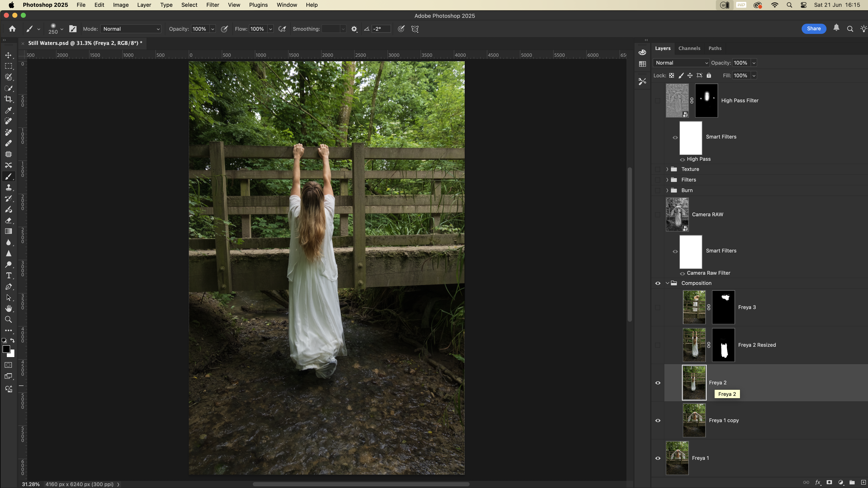Show the High Pass Filter layer
Viewport: 868px width, 488px height.
tap(658, 101)
